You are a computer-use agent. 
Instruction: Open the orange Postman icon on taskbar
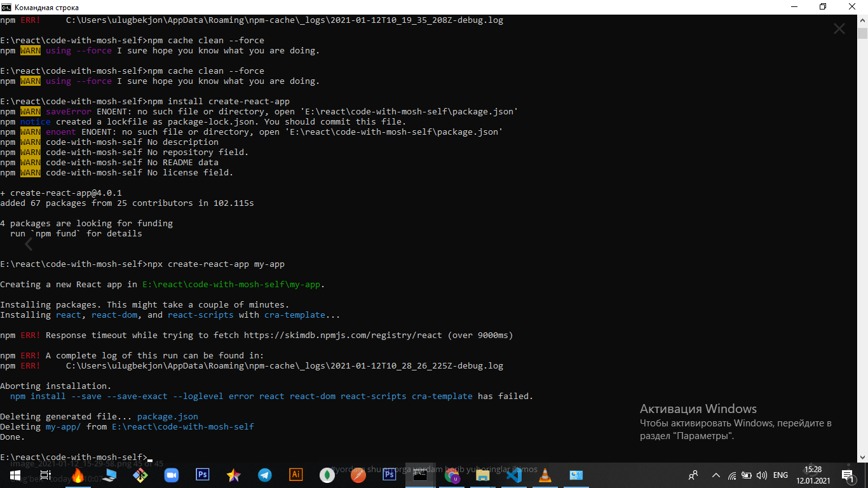[358, 475]
